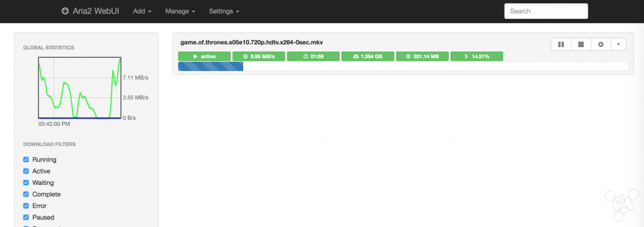Open download settings gear icon
The width and height of the screenshot is (644, 227).
601,44
